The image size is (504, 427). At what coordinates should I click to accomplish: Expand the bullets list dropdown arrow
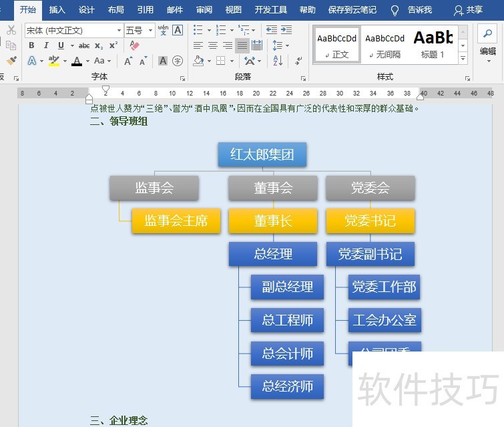pyautogui.click(x=209, y=31)
